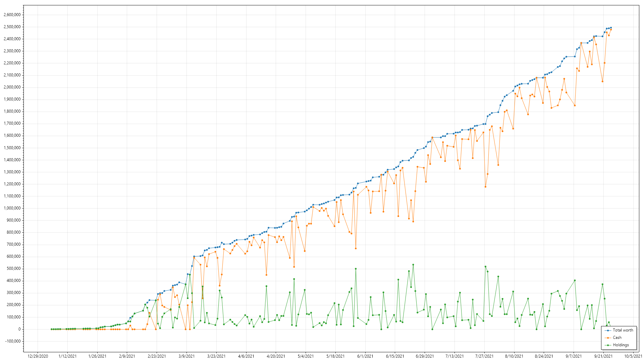This screenshot has height=362, width=644.
Task: Click the 6/1/2021 x-axis date label
Action: [x=365, y=356]
